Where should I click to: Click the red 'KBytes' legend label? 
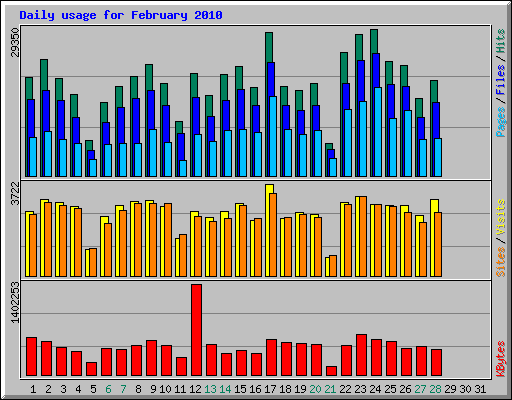pos(501,359)
